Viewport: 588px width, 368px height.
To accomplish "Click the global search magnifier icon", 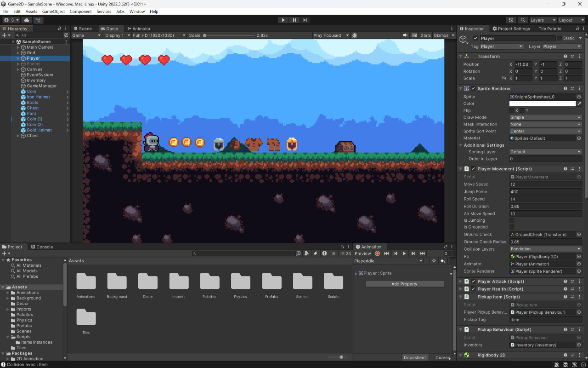I will (x=523, y=20).
